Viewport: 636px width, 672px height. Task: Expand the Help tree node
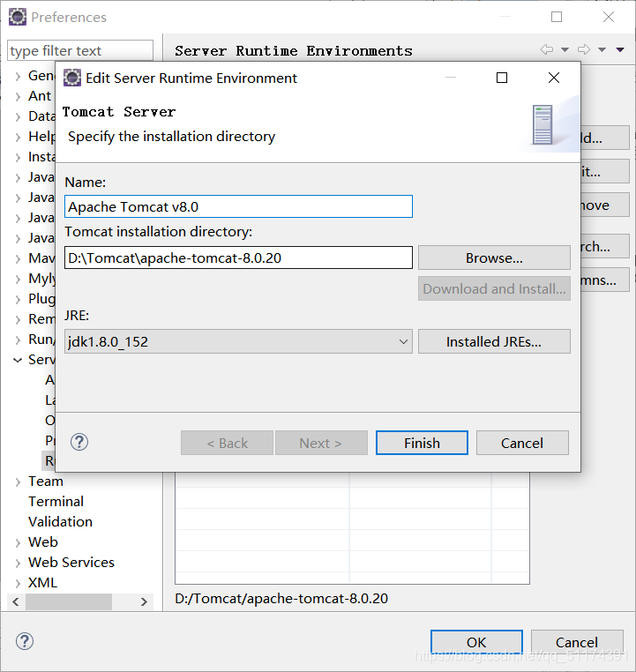(18, 138)
